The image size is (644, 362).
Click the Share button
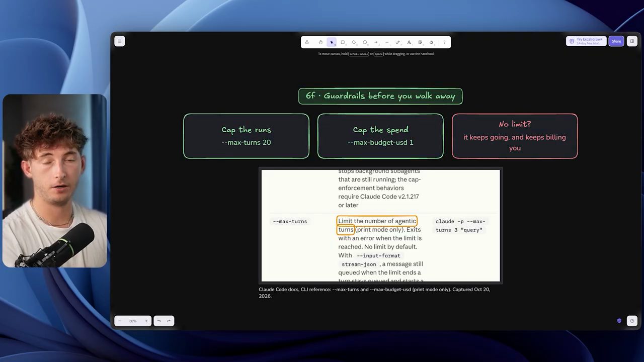pos(616,41)
